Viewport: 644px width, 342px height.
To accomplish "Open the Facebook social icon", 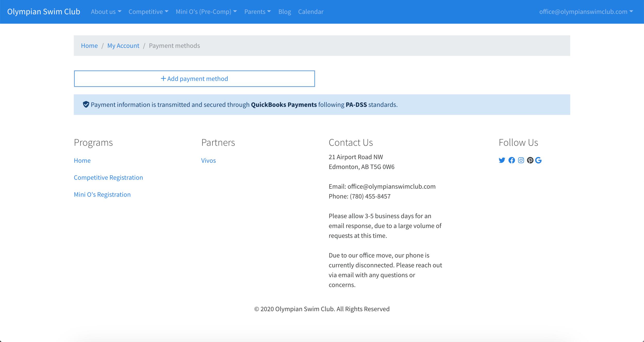I will click(x=512, y=160).
